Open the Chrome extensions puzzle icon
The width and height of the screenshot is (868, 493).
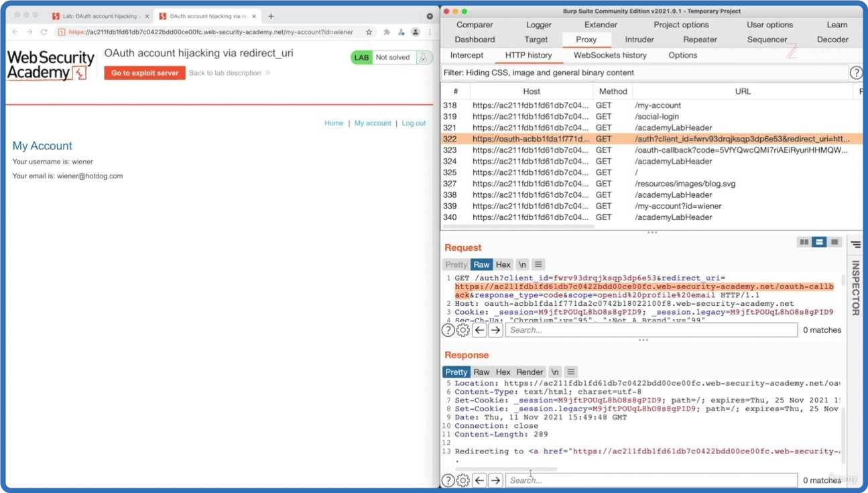point(387,32)
